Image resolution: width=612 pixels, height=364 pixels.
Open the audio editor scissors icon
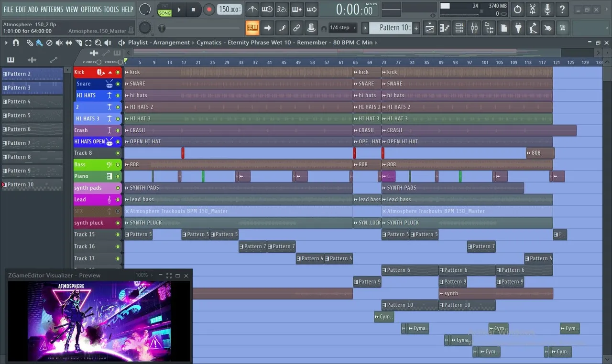(x=533, y=9)
